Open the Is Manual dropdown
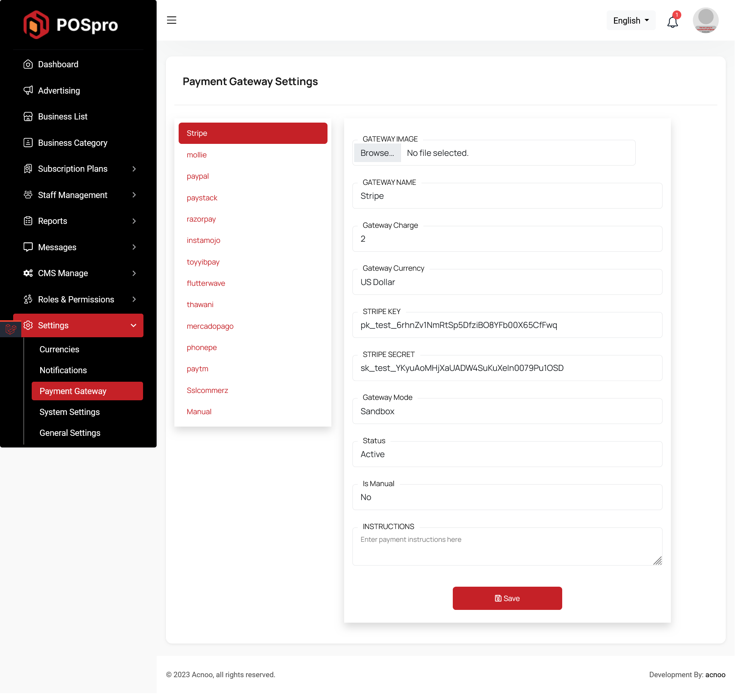 (507, 497)
